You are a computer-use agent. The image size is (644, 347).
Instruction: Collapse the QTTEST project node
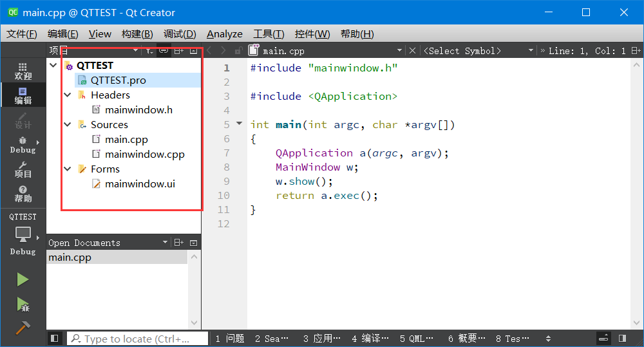53,65
